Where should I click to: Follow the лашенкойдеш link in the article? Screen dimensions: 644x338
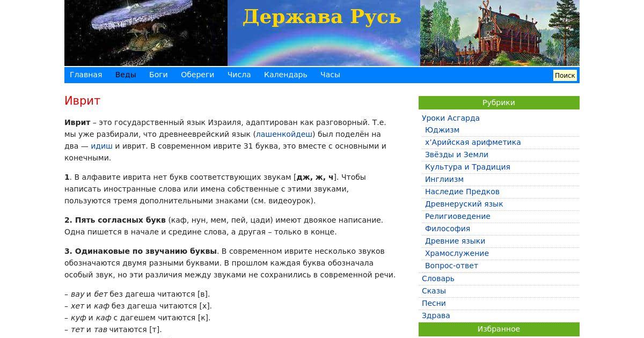click(x=284, y=134)
